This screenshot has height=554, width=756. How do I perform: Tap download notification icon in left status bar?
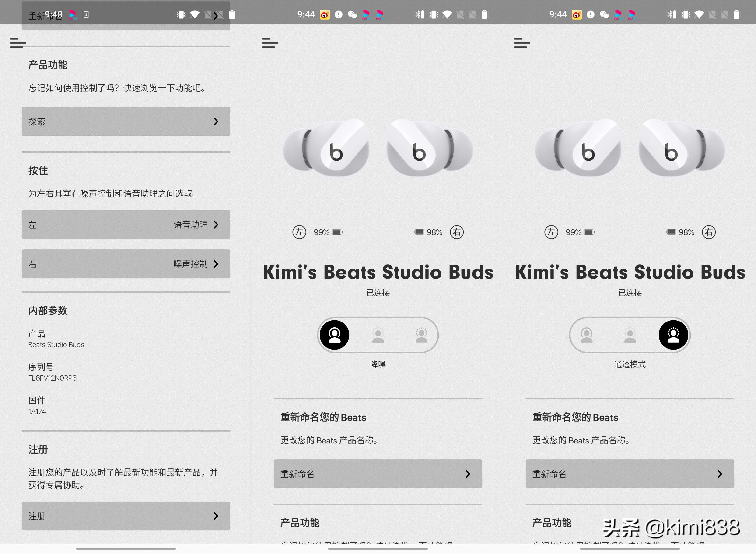click(86, 14)
